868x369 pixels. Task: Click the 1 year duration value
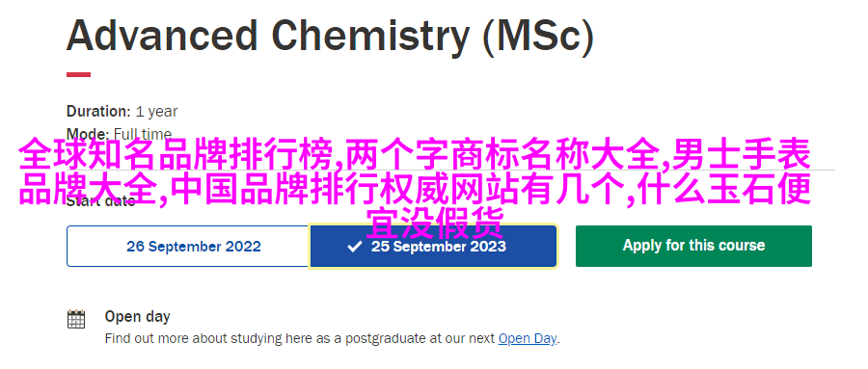(x=156, y=112)
